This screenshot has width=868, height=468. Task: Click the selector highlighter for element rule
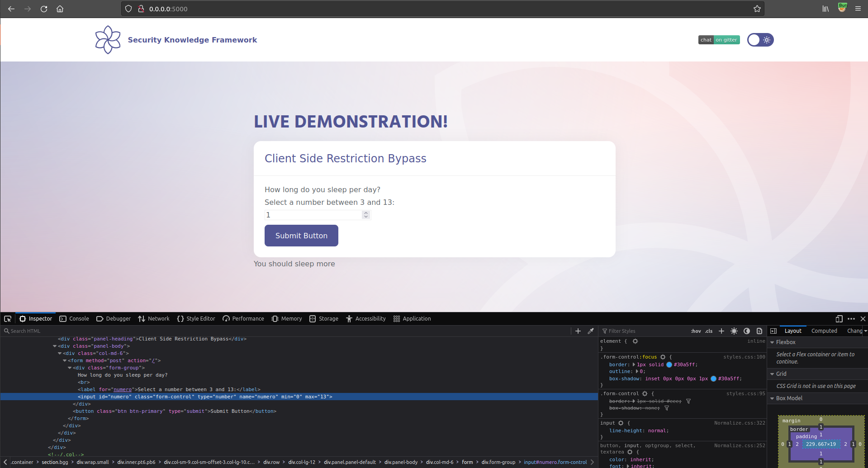click(635, 341)
